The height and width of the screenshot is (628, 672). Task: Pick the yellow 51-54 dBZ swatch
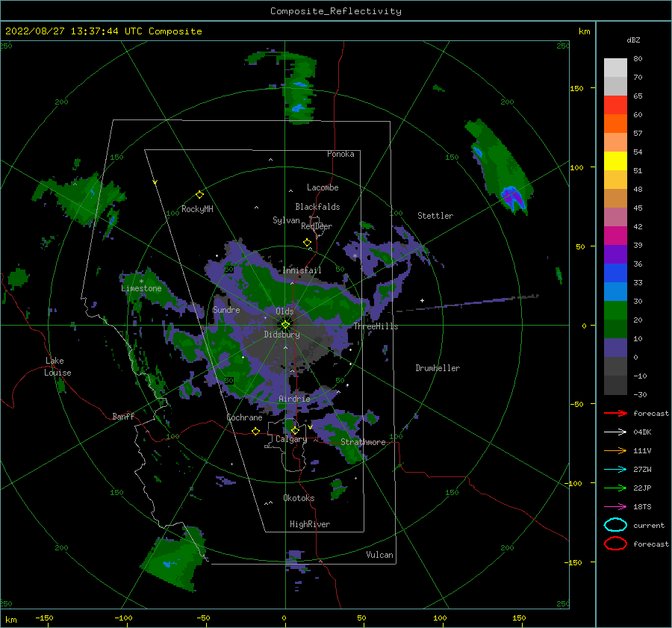[615, 161]
